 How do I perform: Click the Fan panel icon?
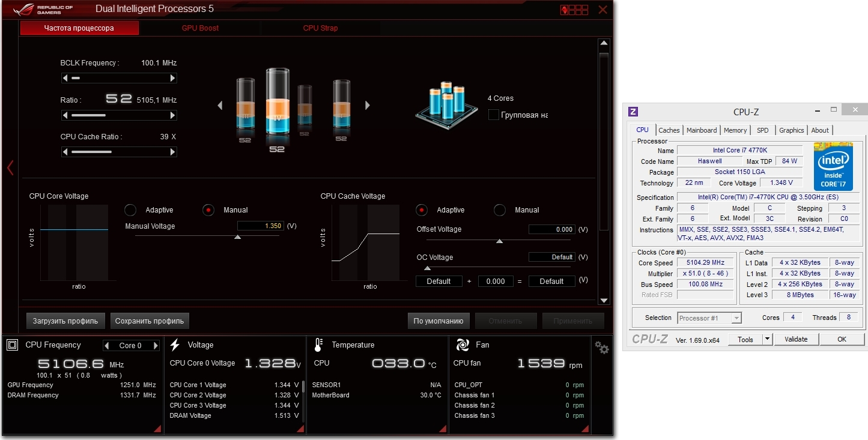[463, 345]
